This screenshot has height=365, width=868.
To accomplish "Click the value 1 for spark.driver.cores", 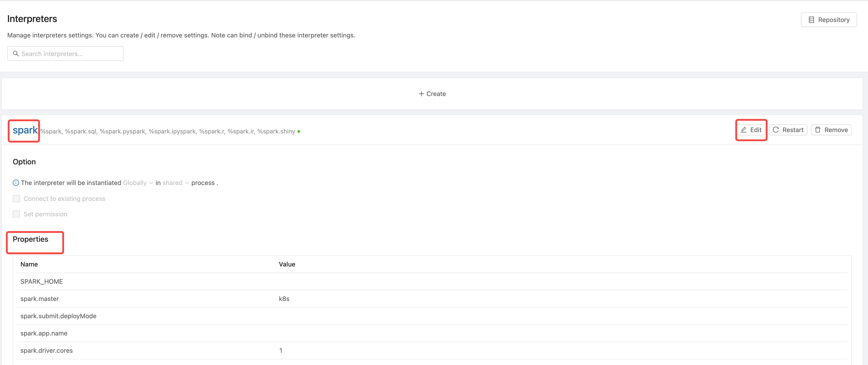I will pos(281,350).
